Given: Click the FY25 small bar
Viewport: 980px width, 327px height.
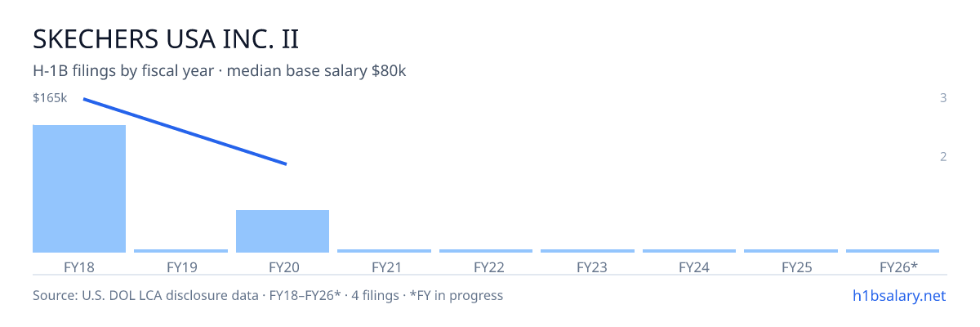Looking at the screenshot, I should 791,251.
